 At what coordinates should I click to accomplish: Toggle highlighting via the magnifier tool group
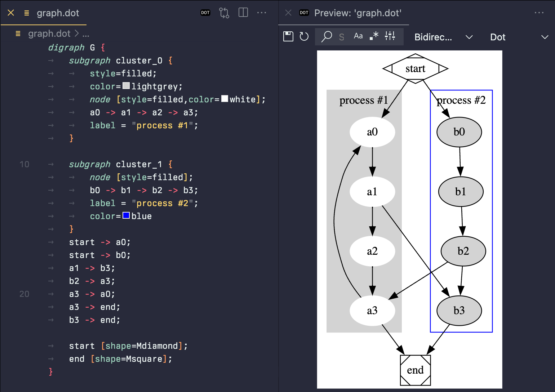[x=327, y=36]
